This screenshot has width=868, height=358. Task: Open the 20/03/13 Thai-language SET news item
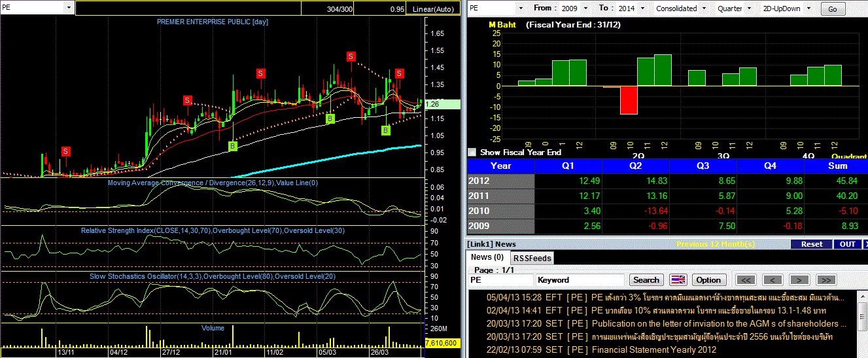[660, 336]
